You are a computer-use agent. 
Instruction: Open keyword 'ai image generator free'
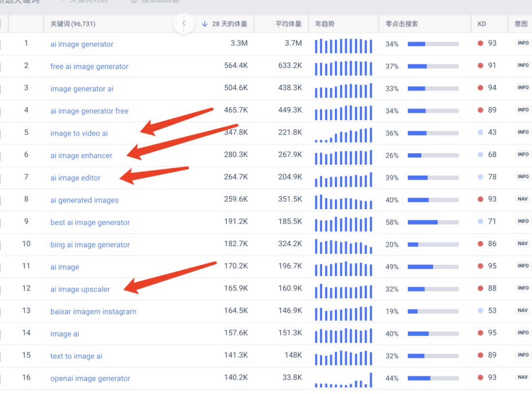[89, 111]
